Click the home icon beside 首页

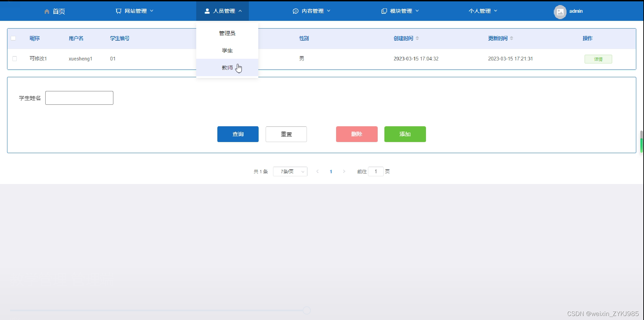47,11
